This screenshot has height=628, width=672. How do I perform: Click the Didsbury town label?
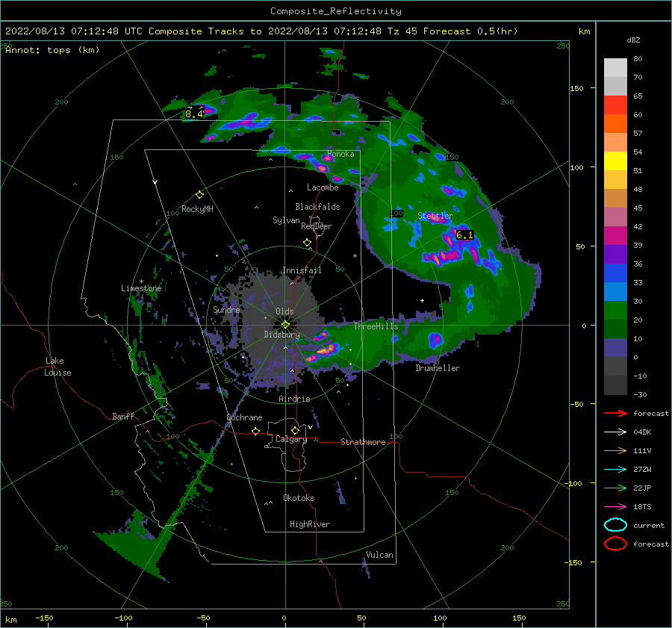tap(281, 335)
